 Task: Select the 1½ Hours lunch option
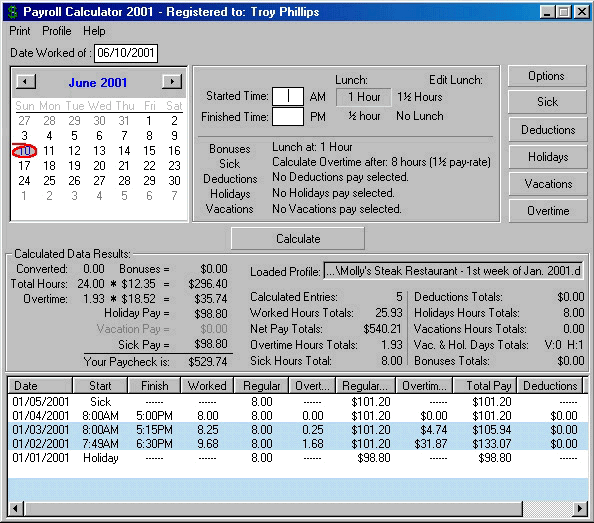[x=420, y=97]
